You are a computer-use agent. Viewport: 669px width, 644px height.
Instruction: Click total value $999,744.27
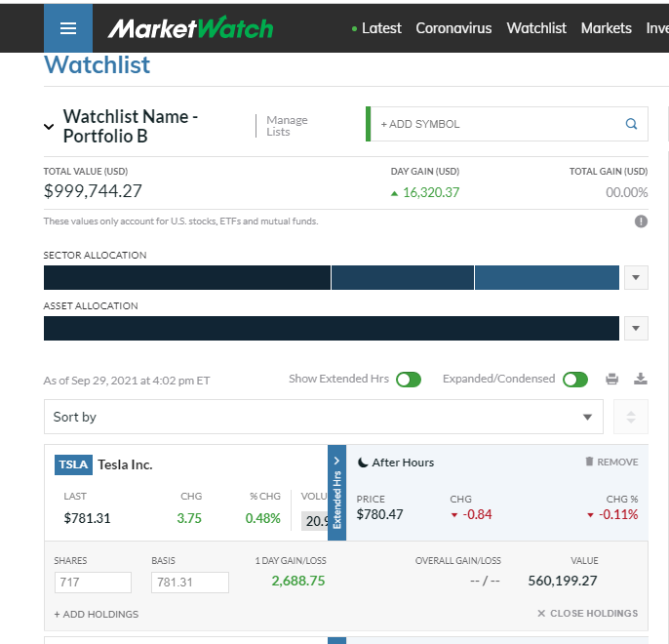click(93, 191)
